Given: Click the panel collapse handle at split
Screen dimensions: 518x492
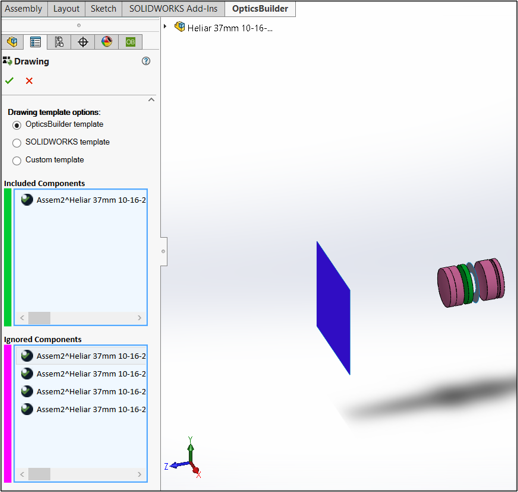Looking at the screenshot, I should click(163, 251).
